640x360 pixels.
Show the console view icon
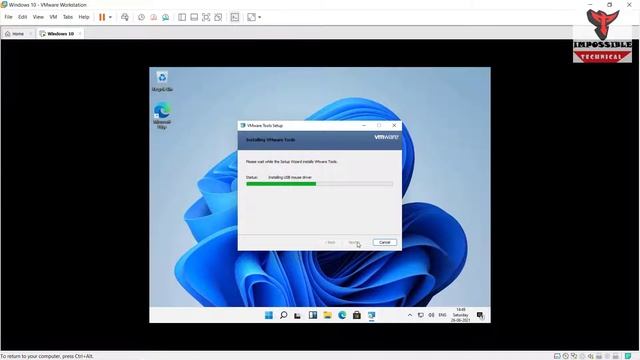coord(235,17)
